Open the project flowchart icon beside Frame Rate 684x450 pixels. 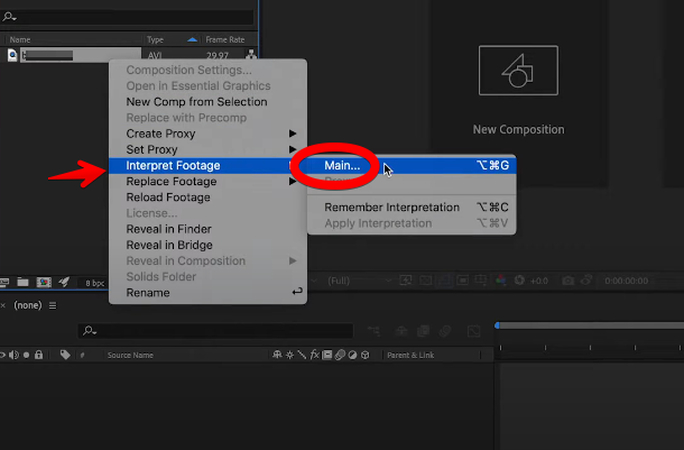pyautogui.click(x=251, y=55)
